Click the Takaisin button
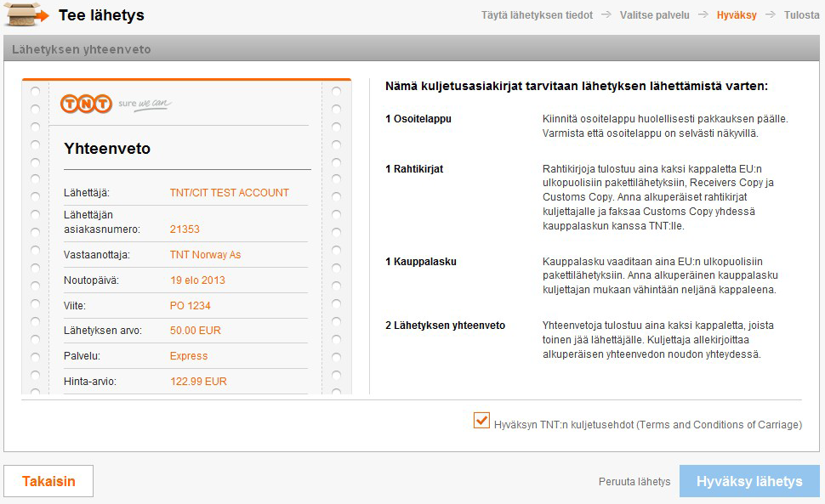The width and height of the screenshot is (825, 504). [48, 481]
